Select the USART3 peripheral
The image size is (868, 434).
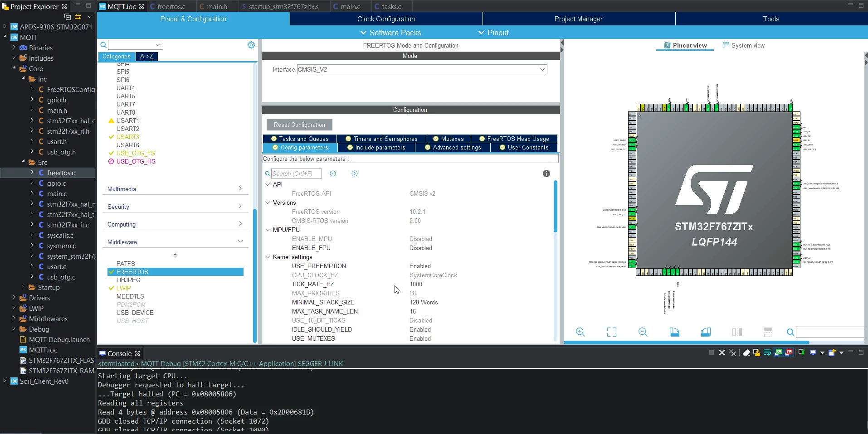pos(127,137)
